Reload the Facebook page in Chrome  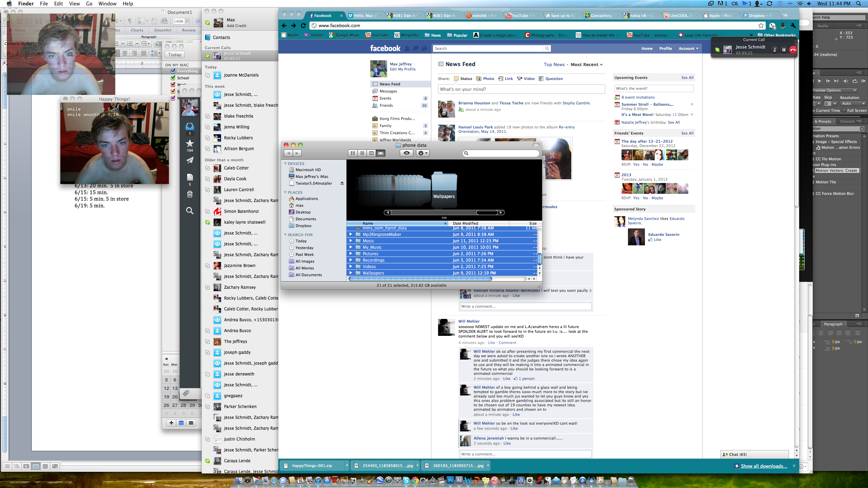tap(303, 25)
